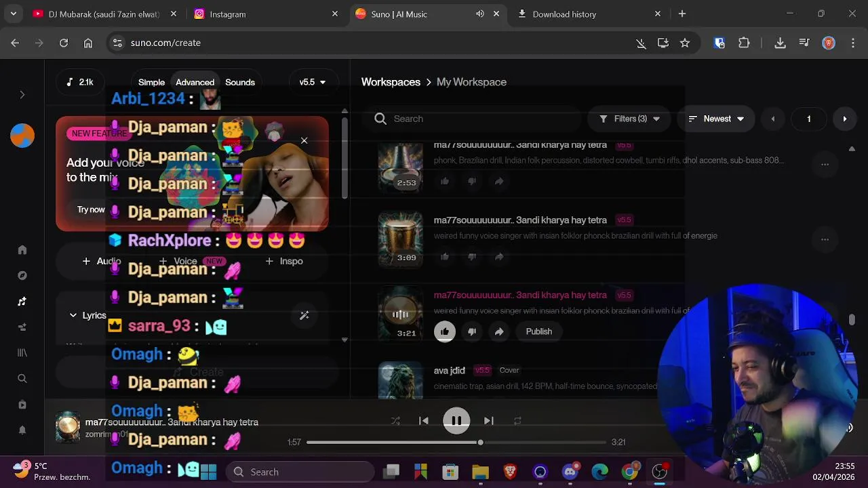Image resolution: width=868 pixels, height=488 pixels.
Task: Share the 3:09 track
Action: (499, 257)
